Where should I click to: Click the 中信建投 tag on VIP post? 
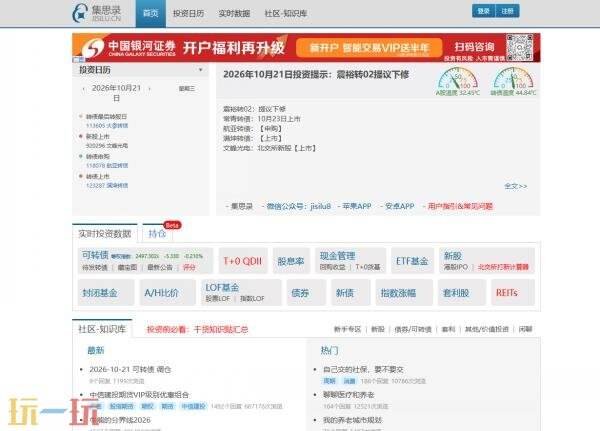[194, 406]
